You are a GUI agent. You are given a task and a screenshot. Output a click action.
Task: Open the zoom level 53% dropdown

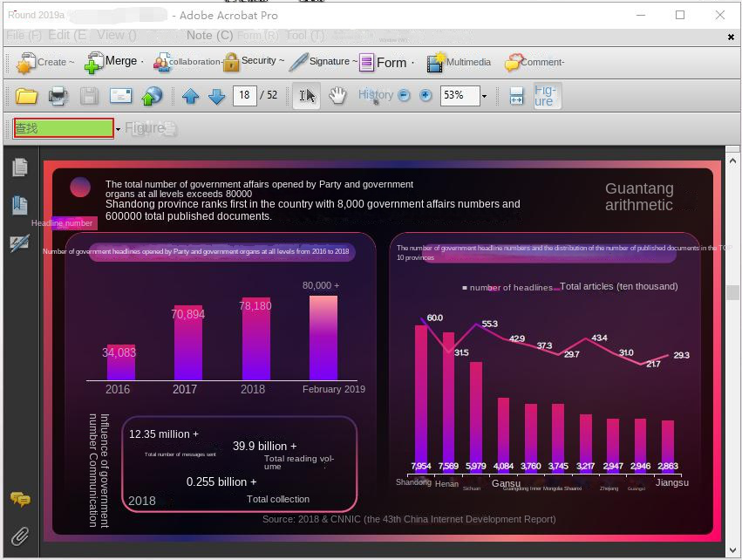[463, 96]
